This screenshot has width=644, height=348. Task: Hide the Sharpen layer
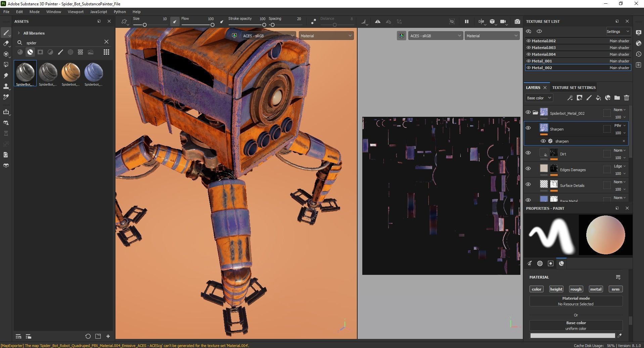528,128
